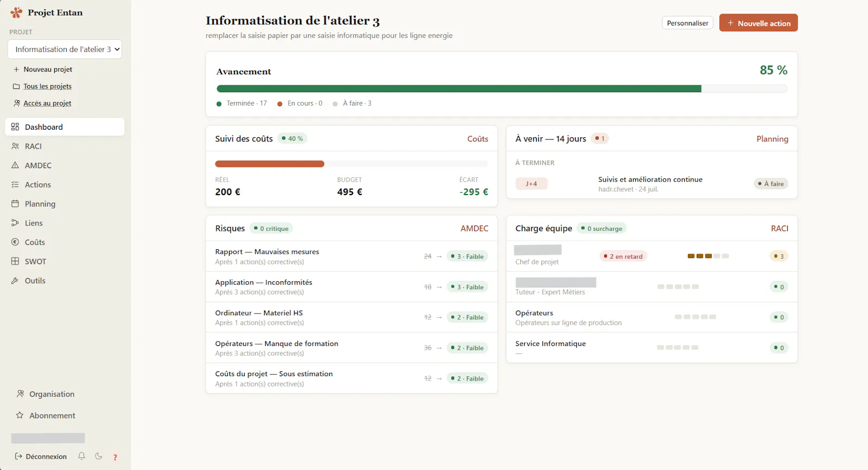Click the écart value -295 €

coord(474,192)
